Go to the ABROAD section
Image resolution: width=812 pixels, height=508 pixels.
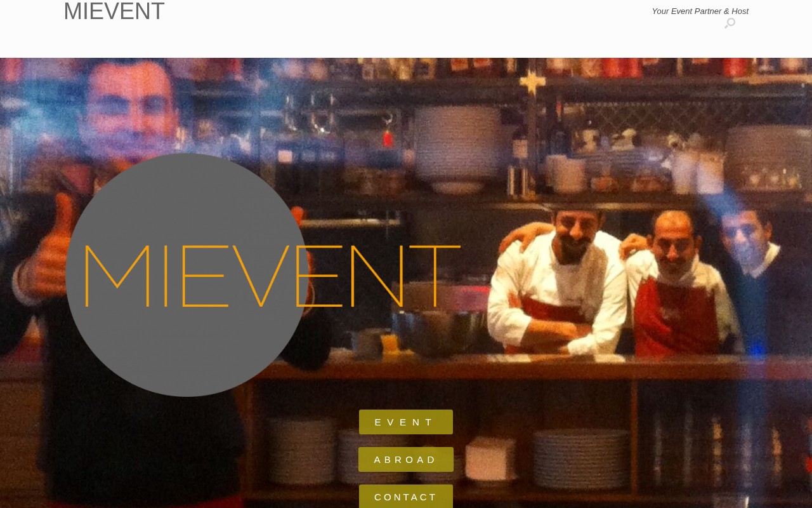tap(406, 460)
